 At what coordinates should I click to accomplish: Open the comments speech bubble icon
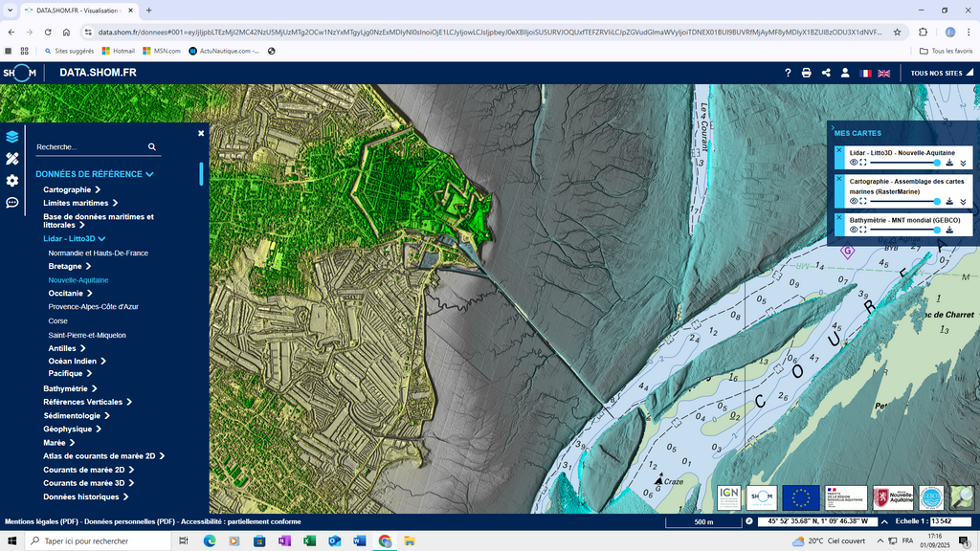11,203
